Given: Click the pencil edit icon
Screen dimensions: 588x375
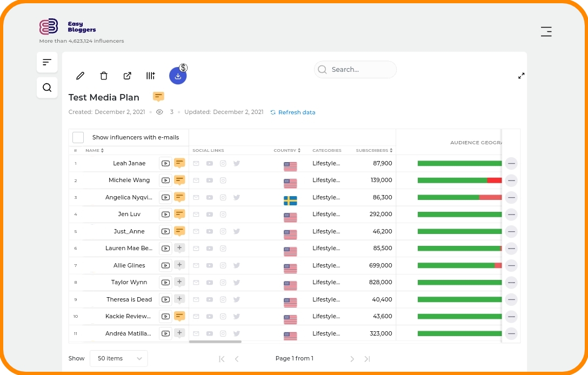Looking at the screenshot, I should tap(80, 76).
